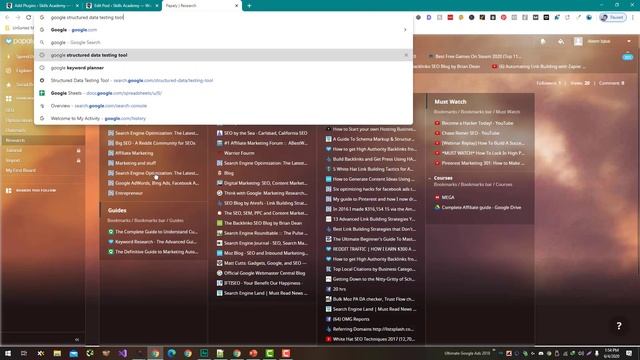Image resolution: width=640 pixels, height=360 pixels.
Task: Open the Entrepreneur bookmark
Action: [x=129, y=193]
